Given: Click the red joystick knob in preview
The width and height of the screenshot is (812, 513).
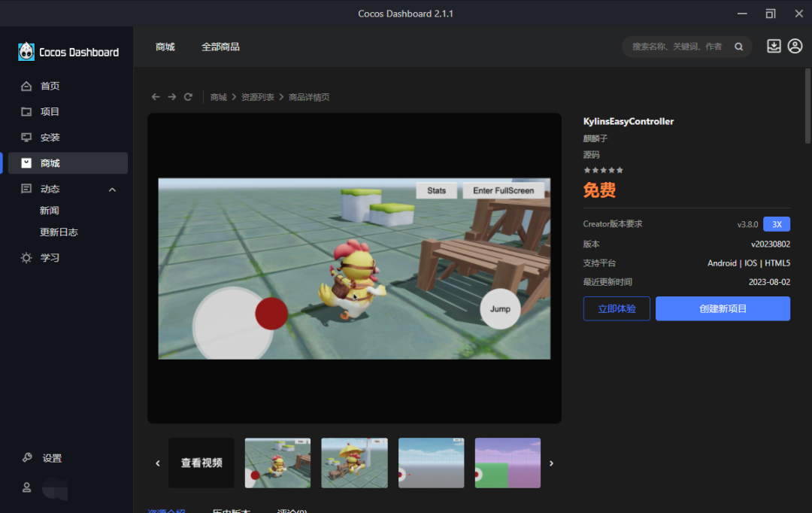Looking at the screenshot, I should tap(271, 314).
